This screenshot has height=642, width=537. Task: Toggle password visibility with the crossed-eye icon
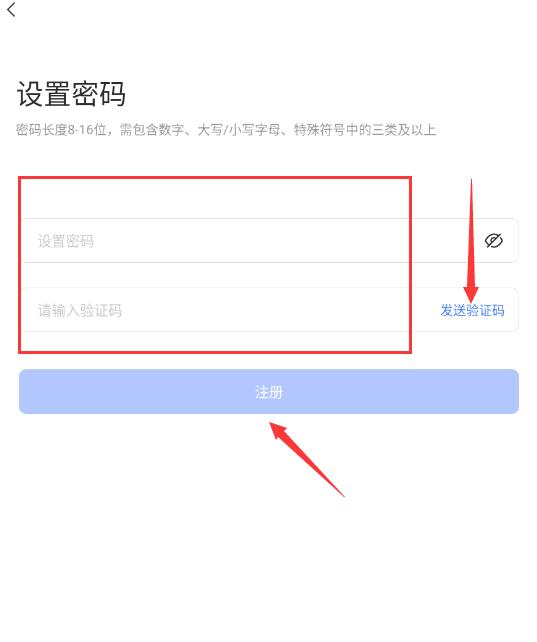494,241
